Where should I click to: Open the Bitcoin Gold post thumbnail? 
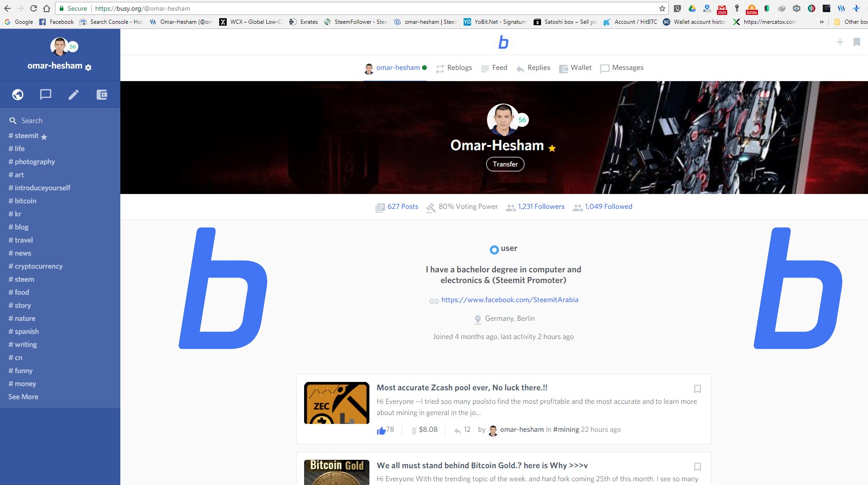(x=337, y=472)
